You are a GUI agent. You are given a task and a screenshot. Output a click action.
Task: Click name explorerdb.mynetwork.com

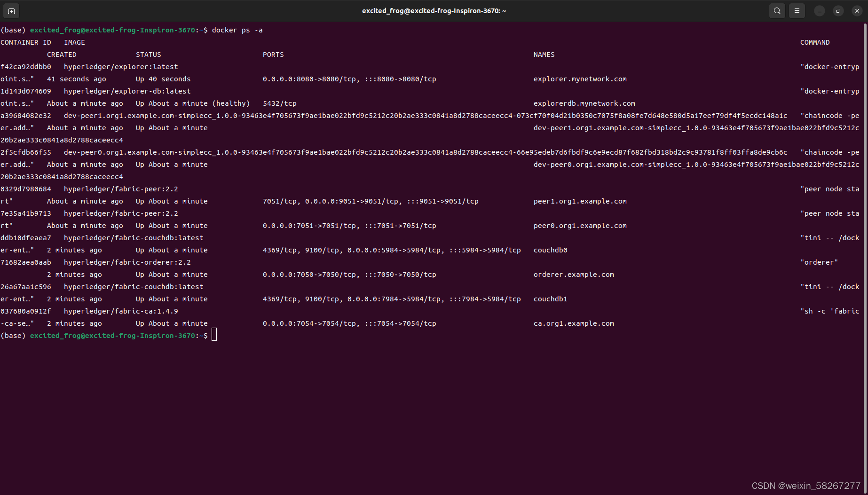coord(584,103)
